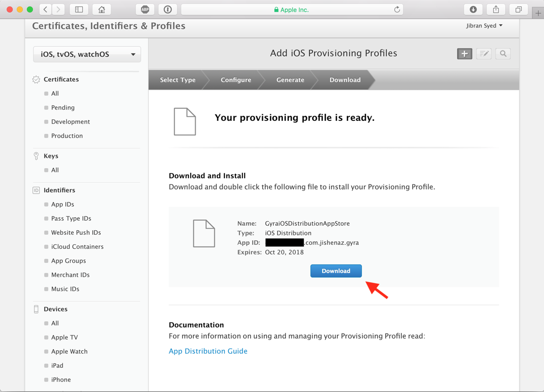Click the blue Download button
Image resolution: width=544 pixels, height=392 pixels.
[336, 271]
